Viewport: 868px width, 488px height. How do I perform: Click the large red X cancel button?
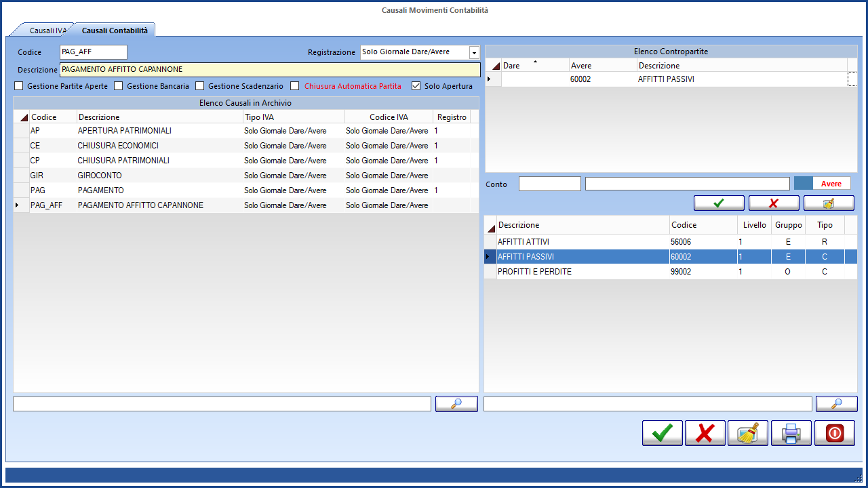point(705,433)
